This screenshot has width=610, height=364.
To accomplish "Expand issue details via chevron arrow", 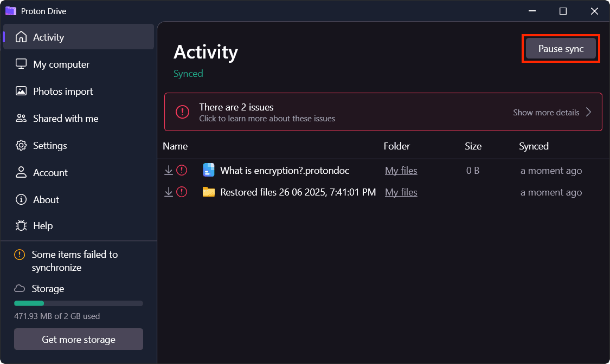I will click(x=589, y=112).
